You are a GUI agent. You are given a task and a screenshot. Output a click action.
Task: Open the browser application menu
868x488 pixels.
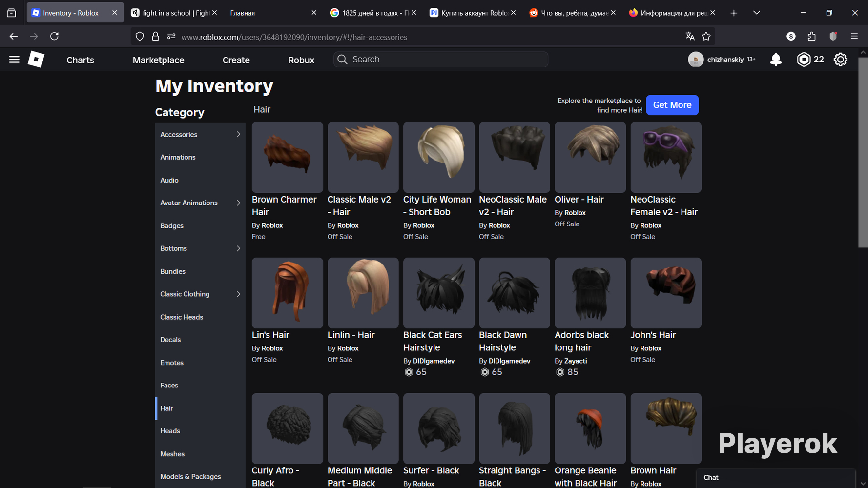pos(854,36)
